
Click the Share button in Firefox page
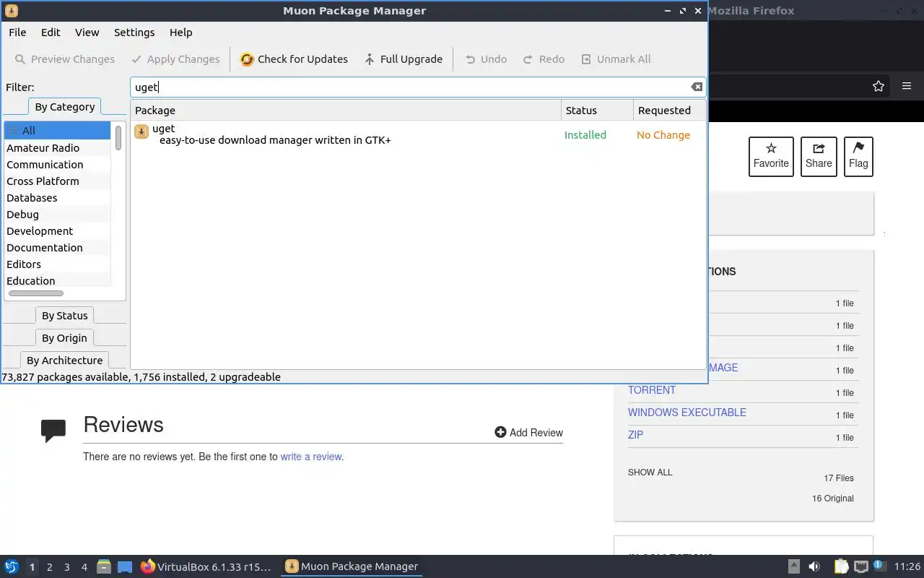coord(819,156)
